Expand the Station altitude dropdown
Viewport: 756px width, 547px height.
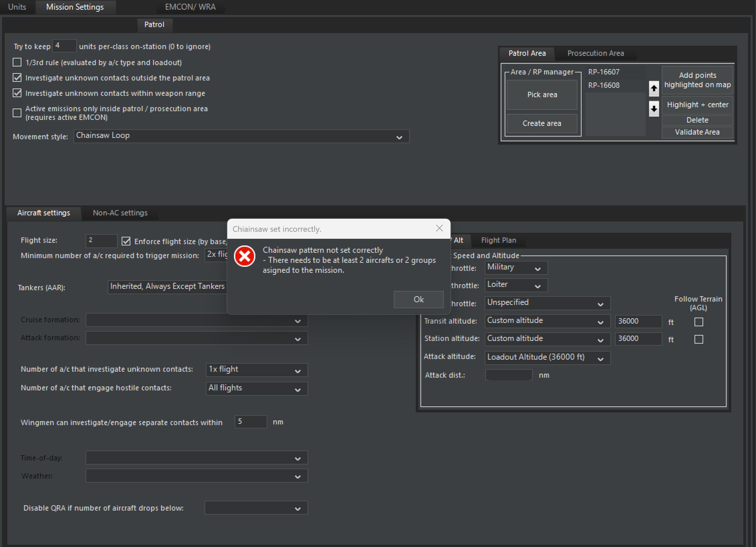[x=547, y=339]
